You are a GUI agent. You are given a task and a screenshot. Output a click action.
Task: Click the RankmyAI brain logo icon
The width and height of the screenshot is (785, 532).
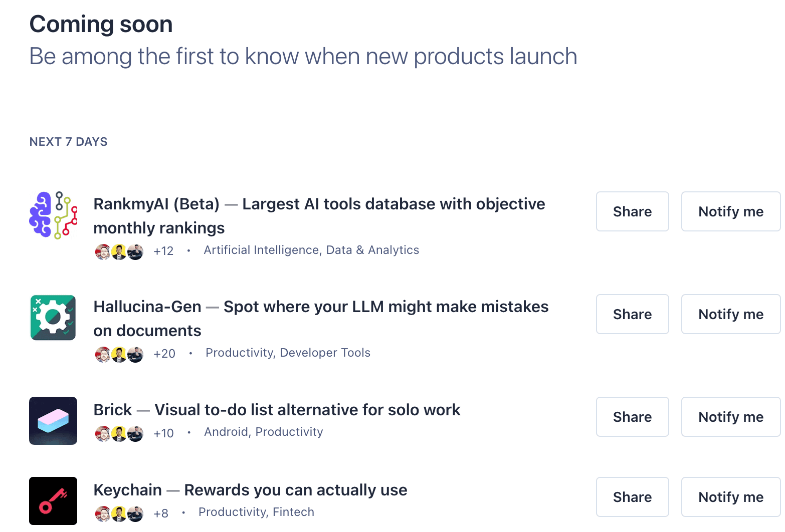point(53,215)
